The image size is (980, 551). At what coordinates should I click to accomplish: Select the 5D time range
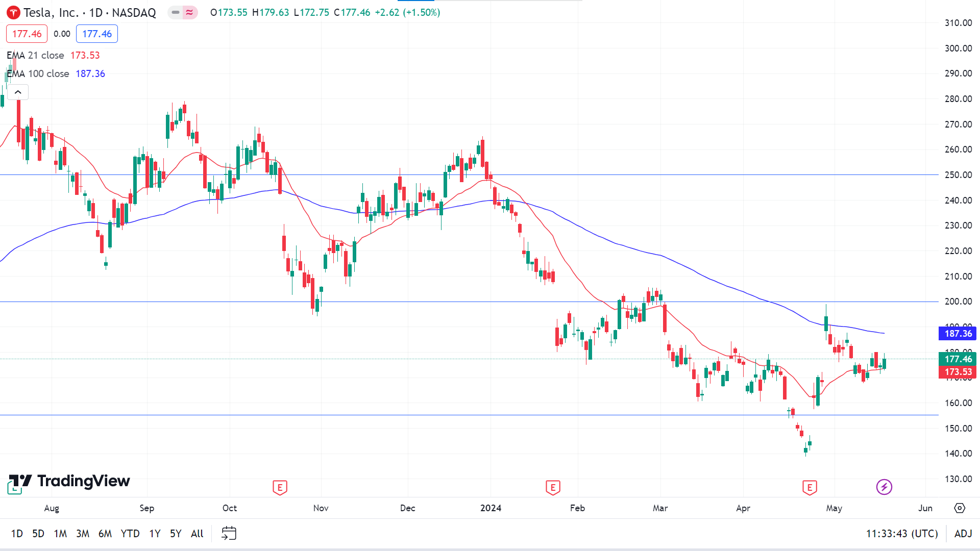[x=38, y=534]
